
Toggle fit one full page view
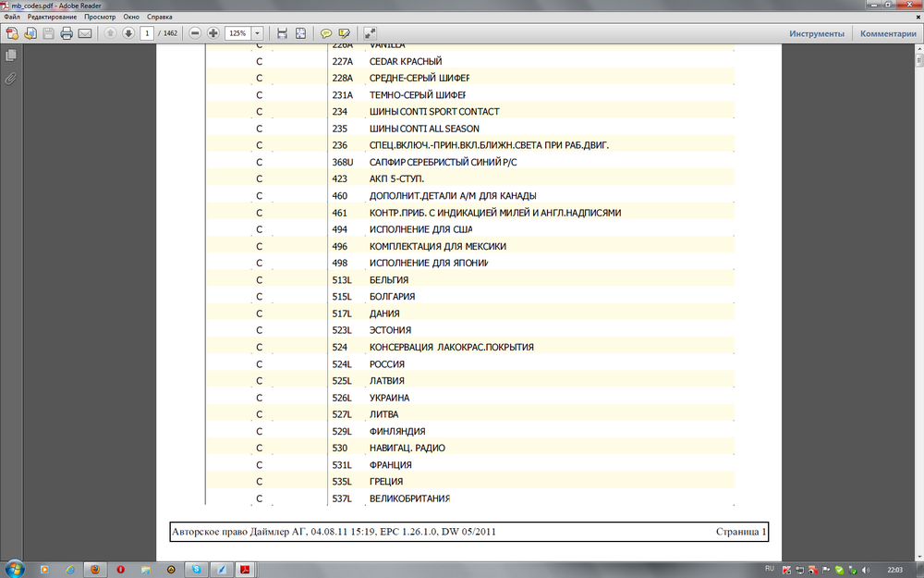[300, 33]
